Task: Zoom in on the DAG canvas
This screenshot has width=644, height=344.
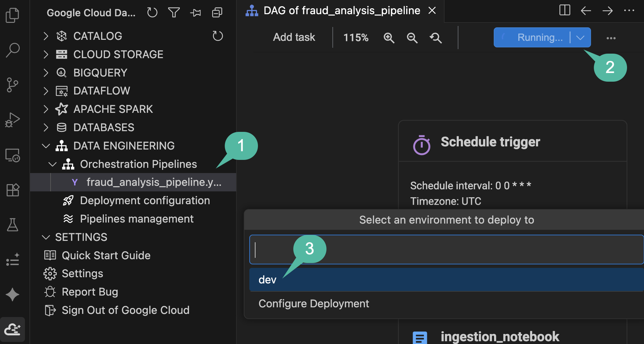Action: click(389, 38)
